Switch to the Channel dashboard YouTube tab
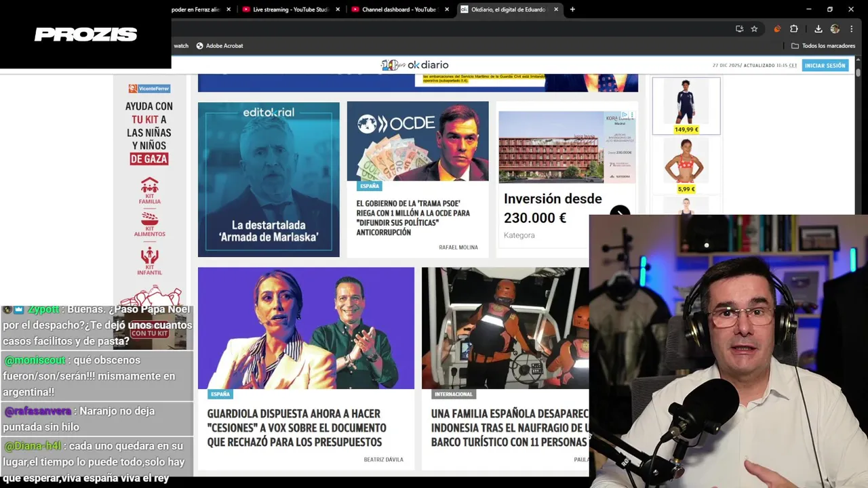Image resolution: width=868 pixels, height=488 pixels. 400,9
